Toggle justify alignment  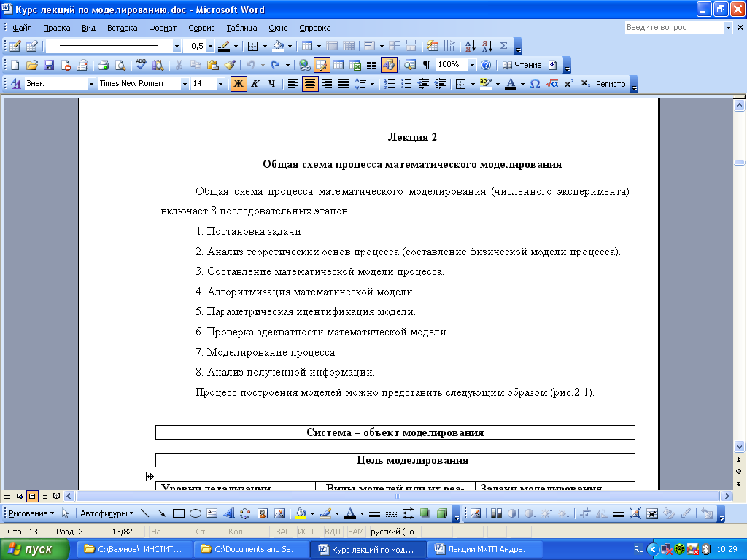click(344, 84)
